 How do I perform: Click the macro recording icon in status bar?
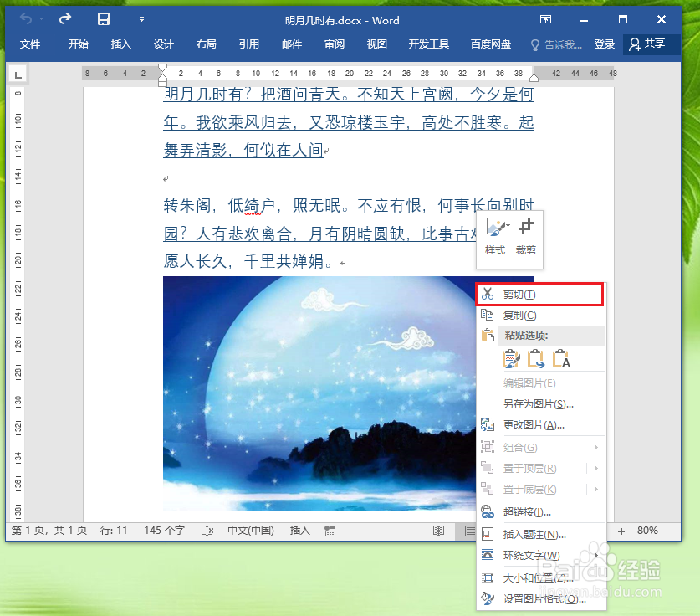pos(330,531)
